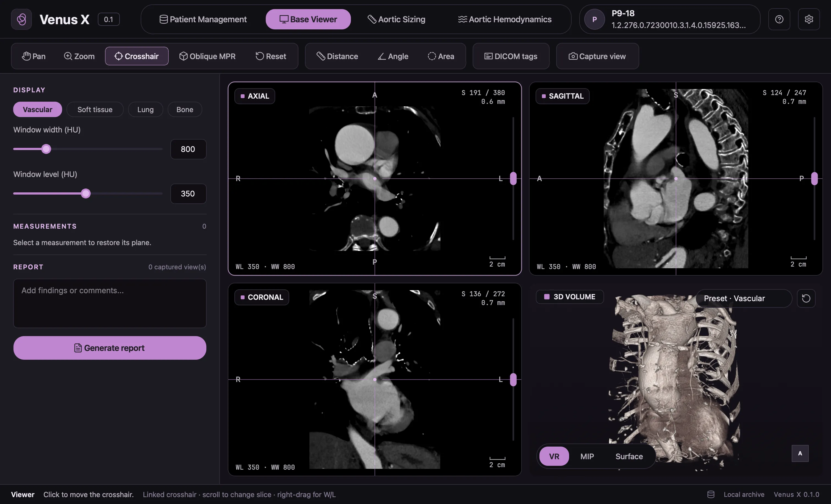Open the Preset · Vascular dropdown
Screen dimensions: 831x504
744,298
